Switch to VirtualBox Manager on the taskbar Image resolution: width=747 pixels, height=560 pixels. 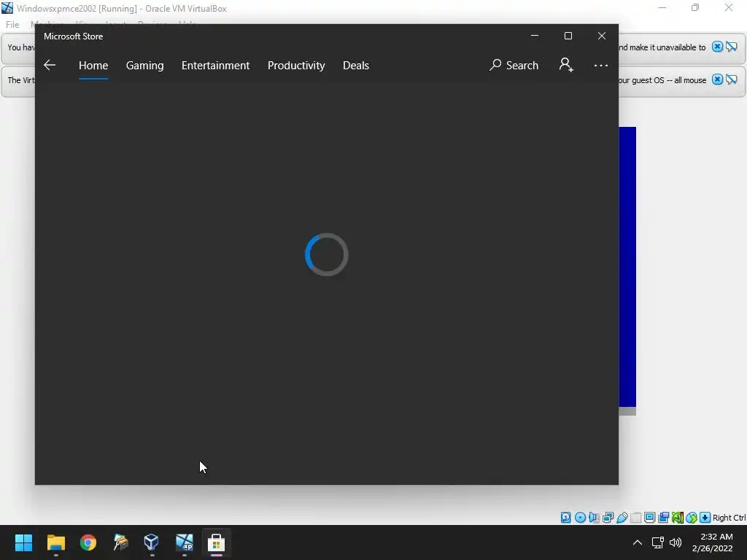tap(152, 542)
